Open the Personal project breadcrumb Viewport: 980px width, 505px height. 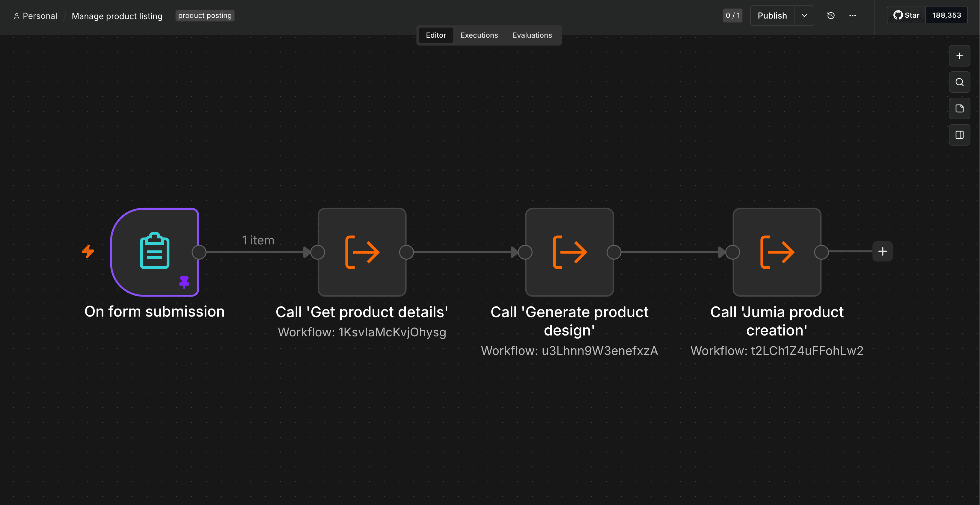[x=36, y=16]
